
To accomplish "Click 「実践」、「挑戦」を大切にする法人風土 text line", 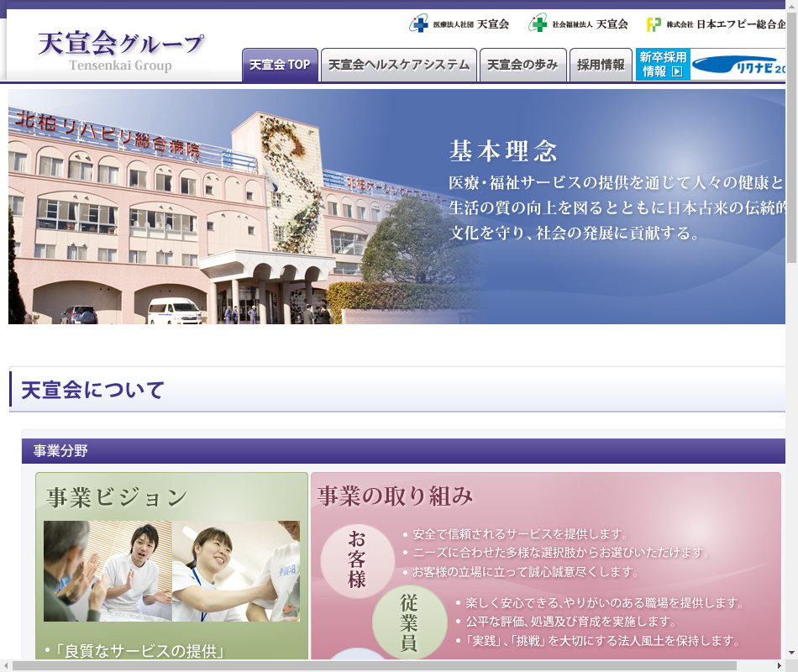I will [602, 640].
